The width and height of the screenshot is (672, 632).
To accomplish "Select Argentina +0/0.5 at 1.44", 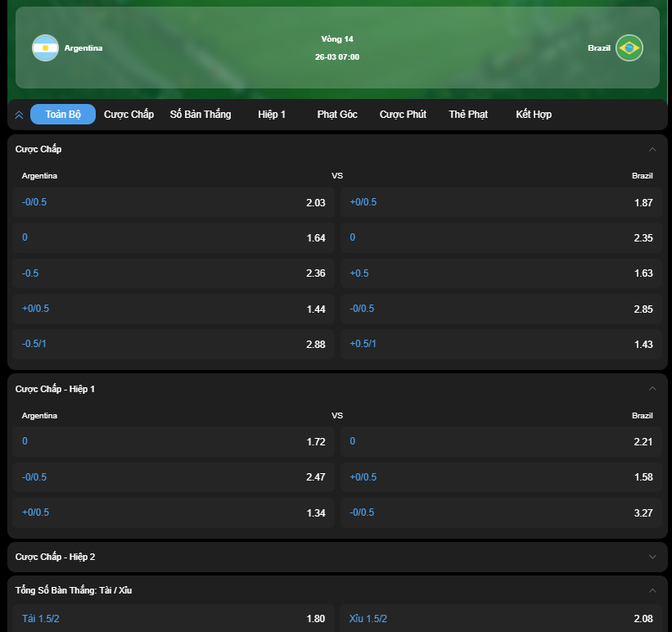I will (174, 309).
